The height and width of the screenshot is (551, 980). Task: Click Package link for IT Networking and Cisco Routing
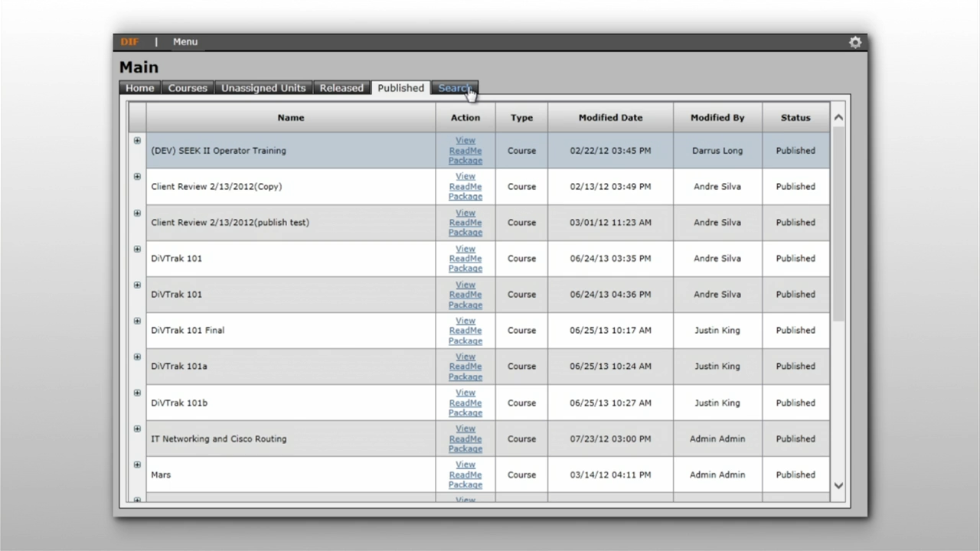tap(465, 449)
